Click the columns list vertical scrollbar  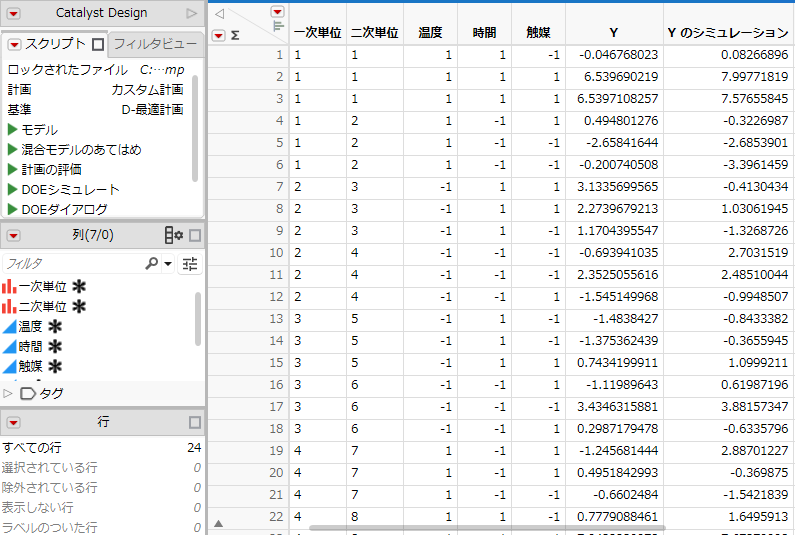point(198,318)
